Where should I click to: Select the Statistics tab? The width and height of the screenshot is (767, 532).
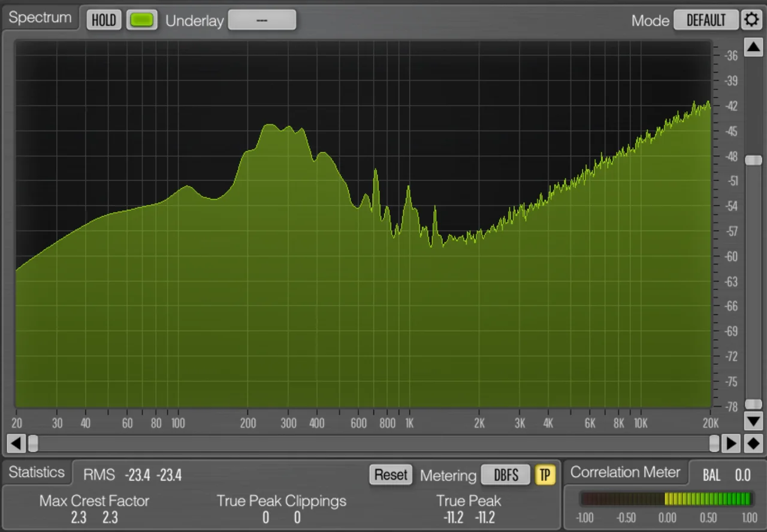37,472
